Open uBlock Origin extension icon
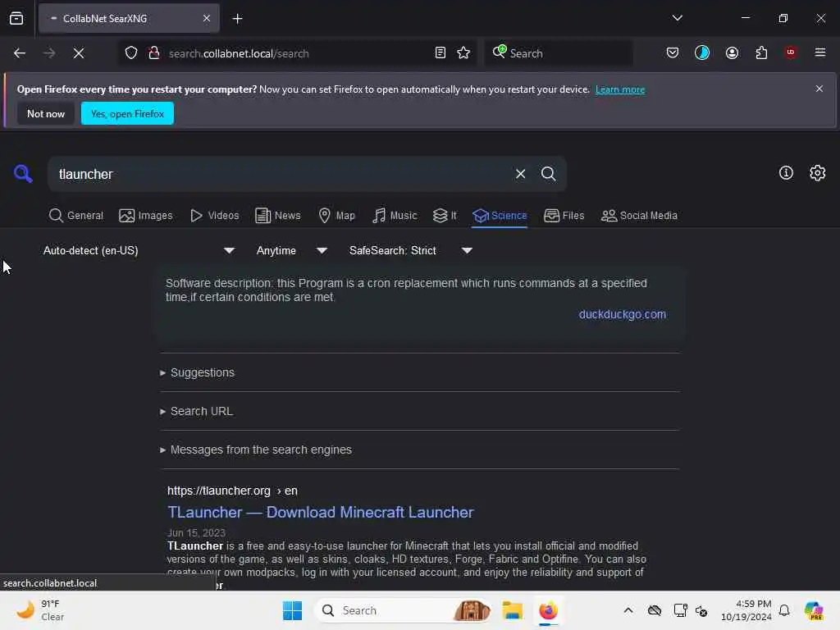The image size is (840, 630). pos(791,52)
